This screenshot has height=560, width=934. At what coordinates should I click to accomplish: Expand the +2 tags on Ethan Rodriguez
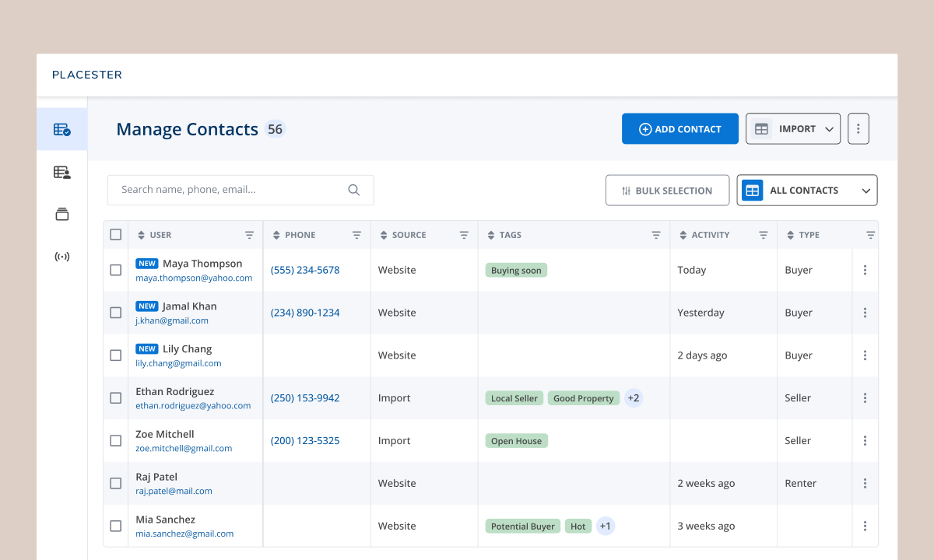(x=634, y=398)
